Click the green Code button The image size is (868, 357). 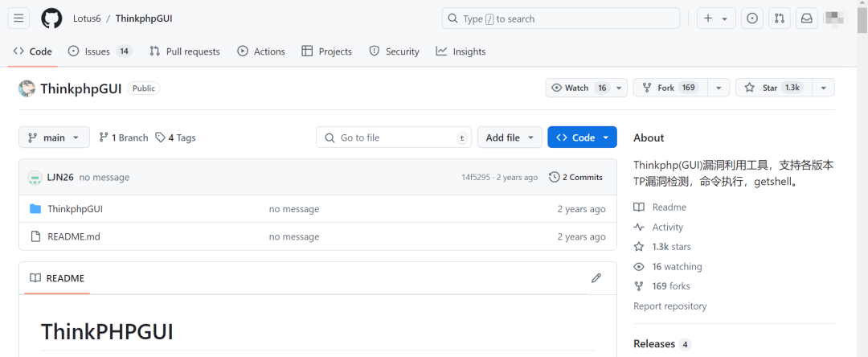[582, 137]
